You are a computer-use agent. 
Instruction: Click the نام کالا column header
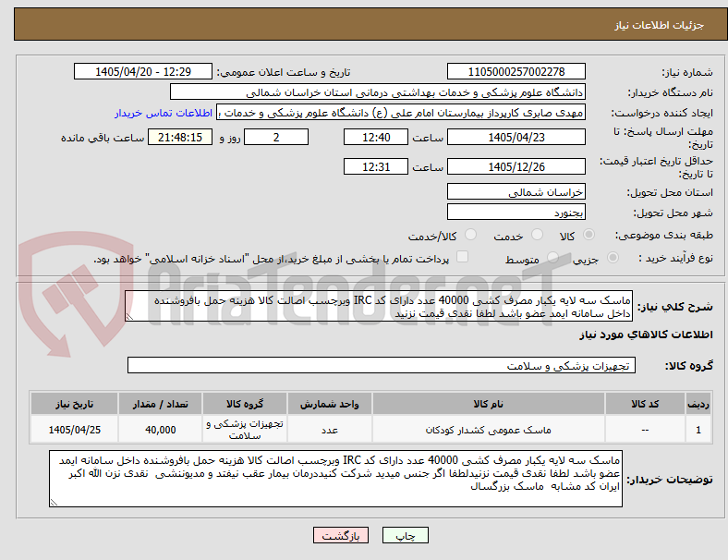pyautogui.click(x=489, y=404)
